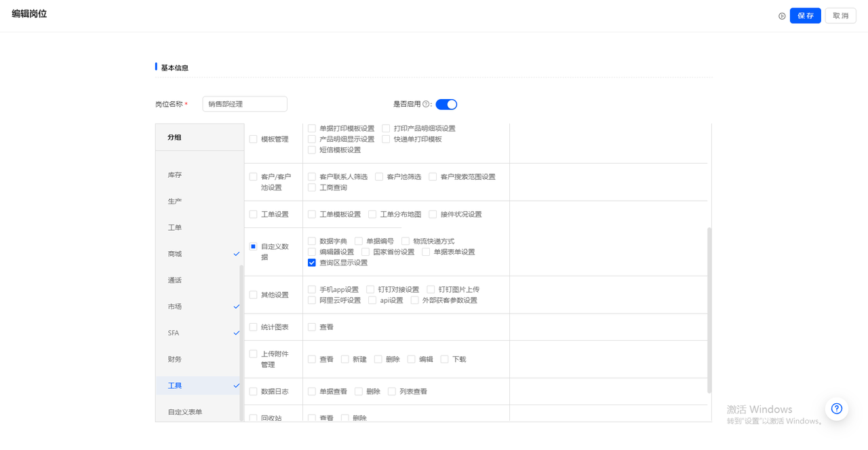This screenshot has height=450, width=868.
Task: Check 下载 in the 上传附件管理 row
Action: 445,359
